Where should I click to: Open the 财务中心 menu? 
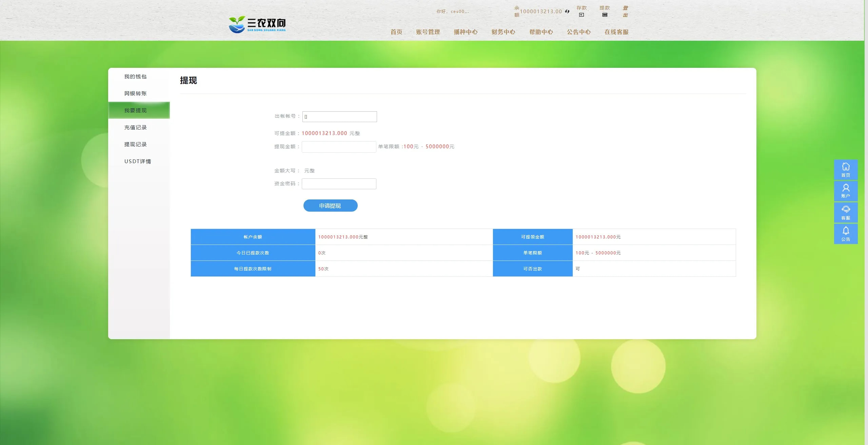click(x=503, y=32)
